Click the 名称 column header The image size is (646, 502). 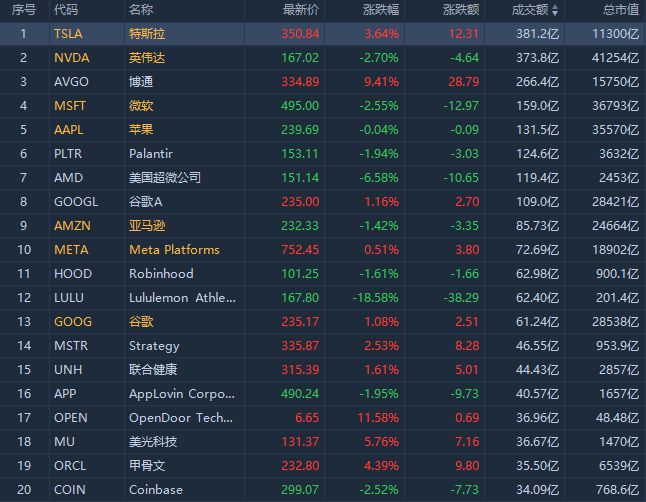tap(141, 9)
